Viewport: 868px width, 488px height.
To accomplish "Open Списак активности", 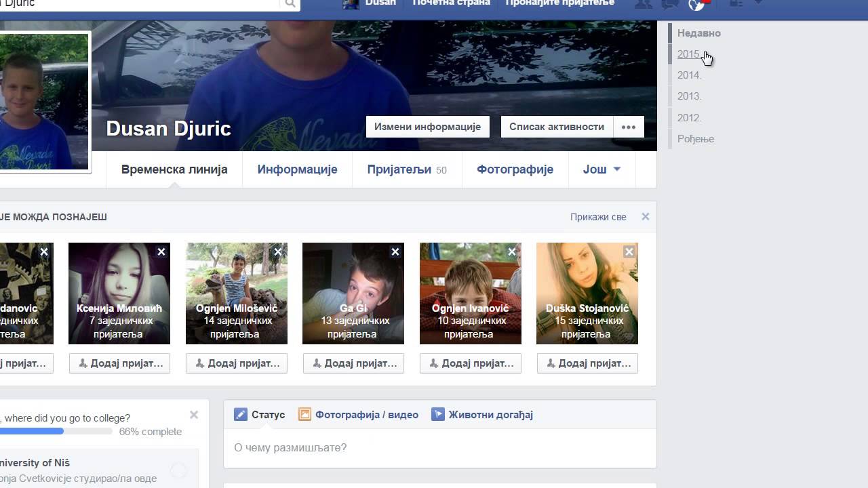I will pos(557,127).
